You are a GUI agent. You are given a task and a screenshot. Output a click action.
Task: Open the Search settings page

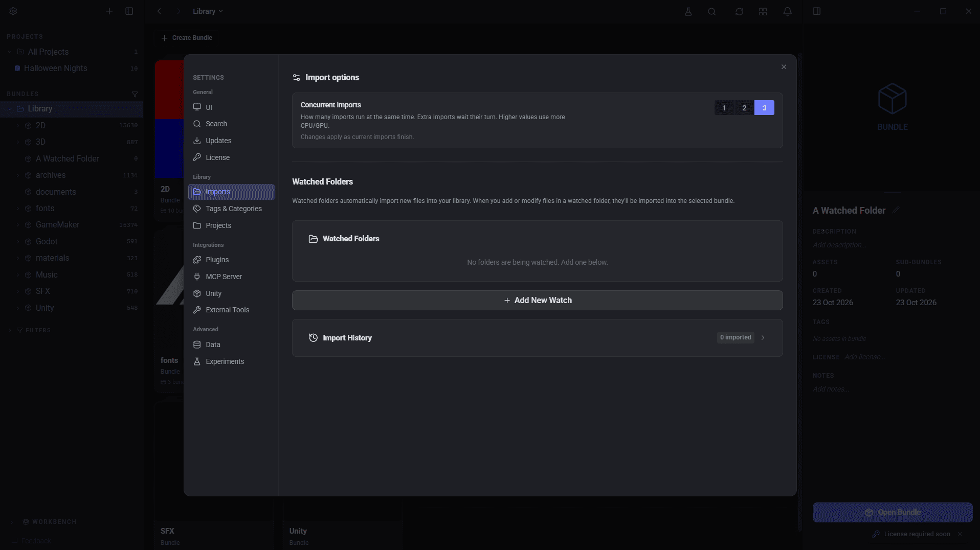point(231,124)
